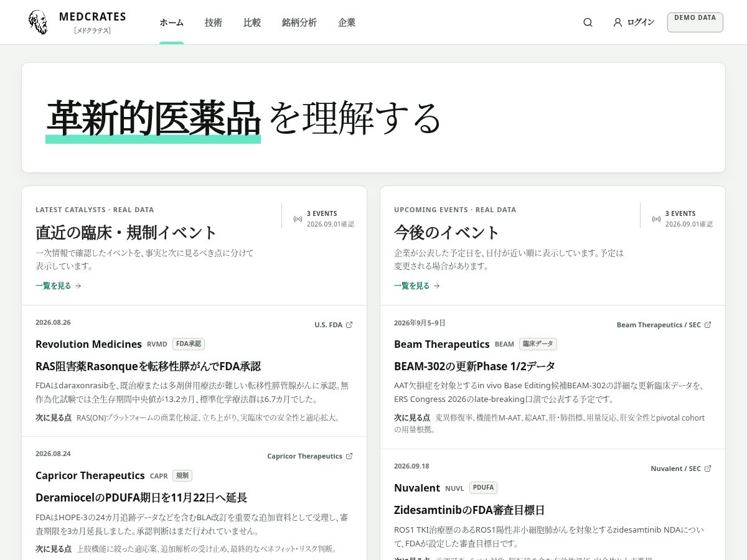Click the 2026.09.18 date label
Screen dimensions: 747x560
click(x=411, y=466)
